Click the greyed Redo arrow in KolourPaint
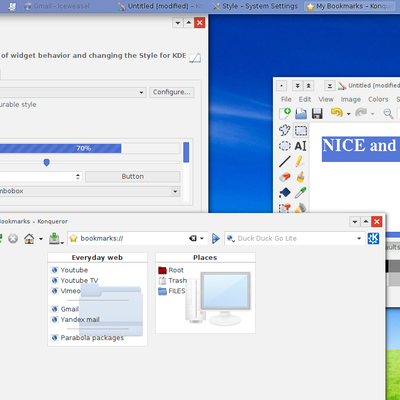The width and height of the screenshot is (400, 400). (361, 113)
